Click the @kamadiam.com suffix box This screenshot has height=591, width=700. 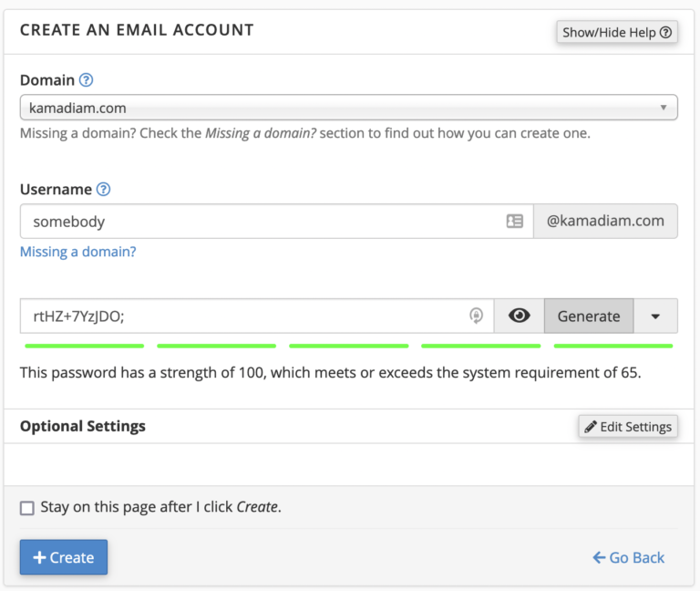605,221
